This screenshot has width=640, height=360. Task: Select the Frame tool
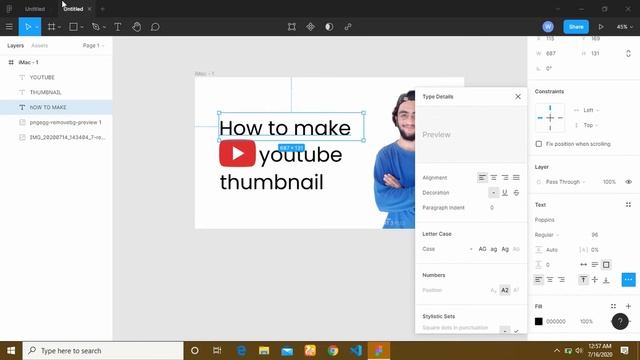pyautogui.click(x=51, y=27)
